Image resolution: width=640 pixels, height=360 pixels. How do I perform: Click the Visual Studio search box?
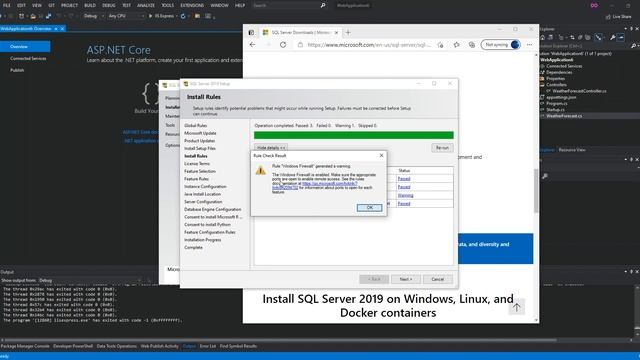289,5
